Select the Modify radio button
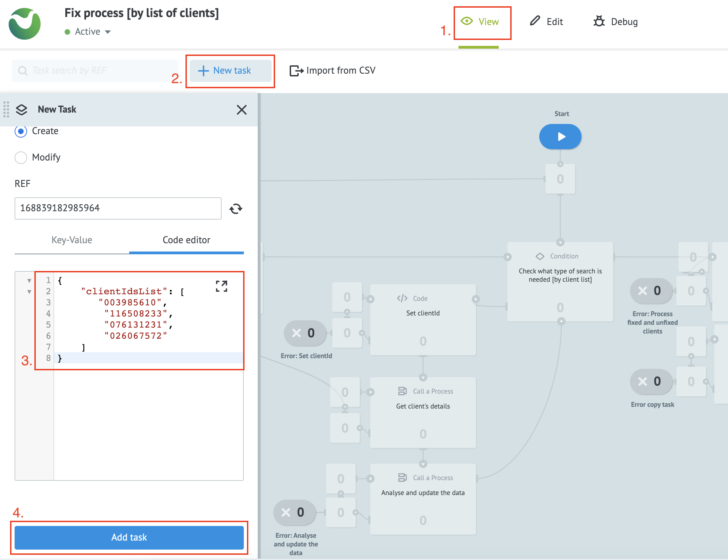728x560 pixels. point(20,158)
